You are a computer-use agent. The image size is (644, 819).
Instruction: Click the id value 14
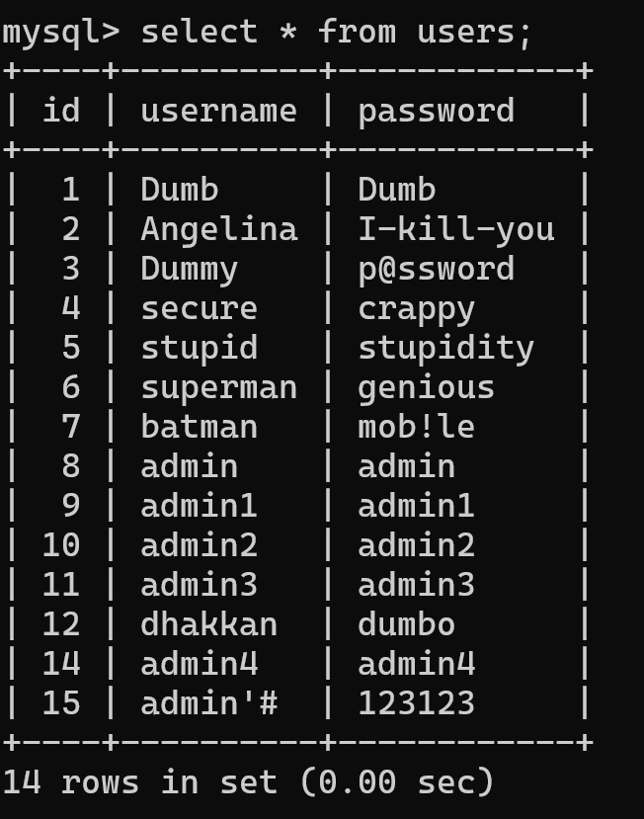(x=61, y=663)
